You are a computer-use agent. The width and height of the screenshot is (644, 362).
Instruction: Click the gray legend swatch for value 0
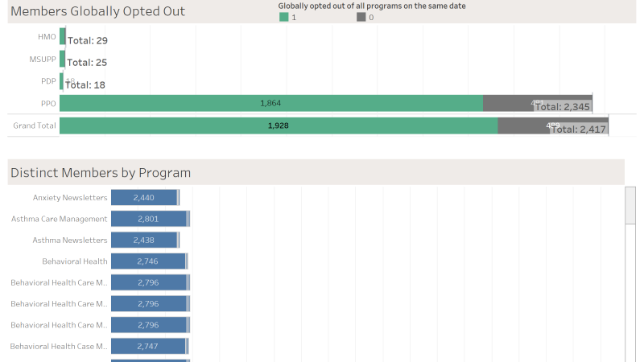361,17
